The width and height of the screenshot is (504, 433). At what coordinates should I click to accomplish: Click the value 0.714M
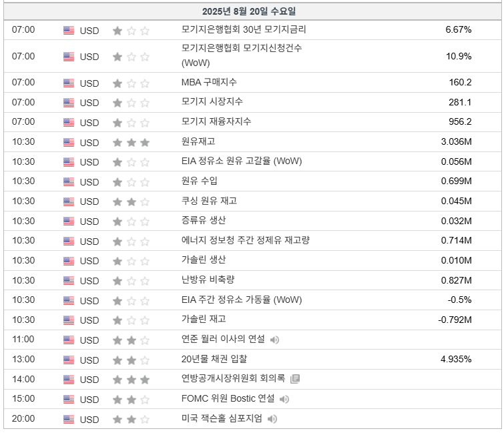coord(457,241)
